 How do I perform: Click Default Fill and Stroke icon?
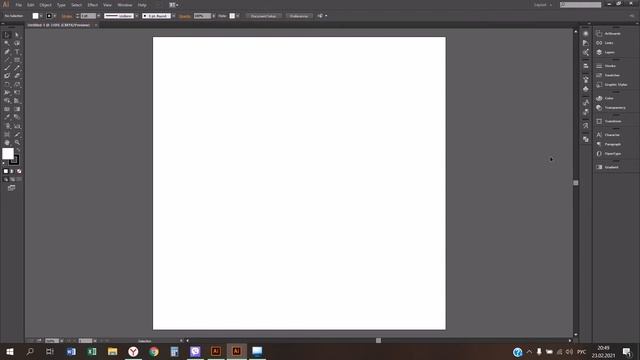[x=4, y=163]
